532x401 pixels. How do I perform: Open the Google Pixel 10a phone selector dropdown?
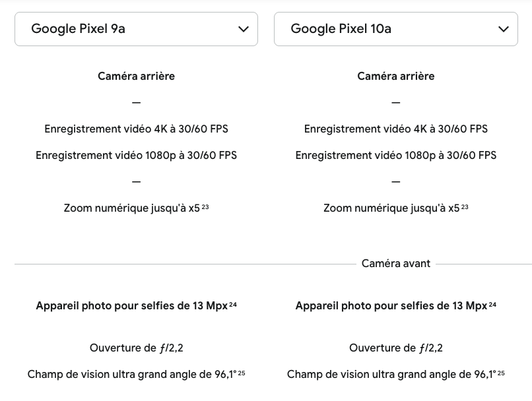(x=396, y=29)
